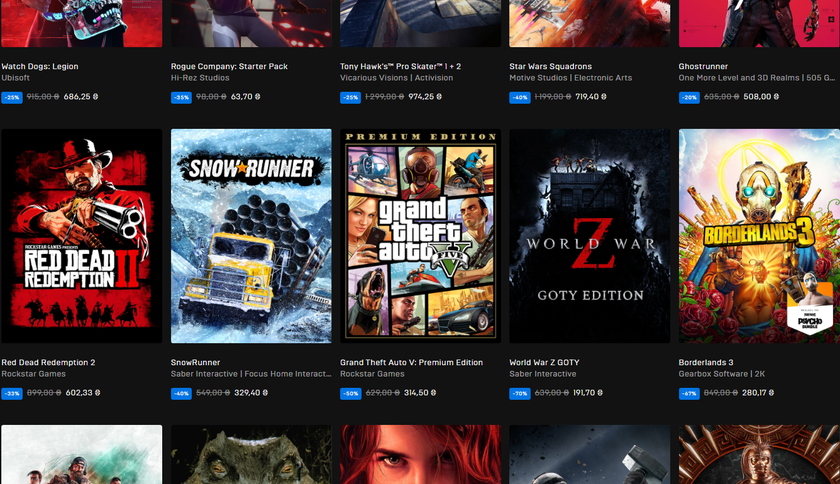This screenshot has width=840, height=484.
Task: Click the -50% badge for Grand Theft Auto V
Action: [x=350, y=393]
